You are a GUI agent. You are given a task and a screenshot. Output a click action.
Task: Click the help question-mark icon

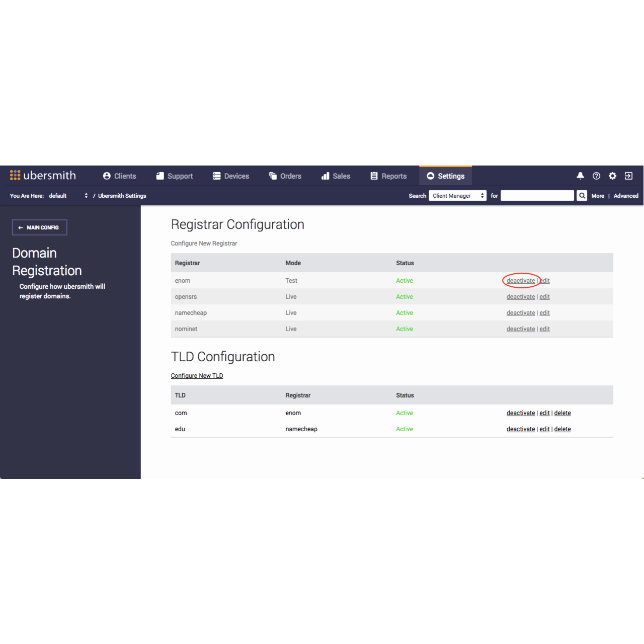click(596, 176)
